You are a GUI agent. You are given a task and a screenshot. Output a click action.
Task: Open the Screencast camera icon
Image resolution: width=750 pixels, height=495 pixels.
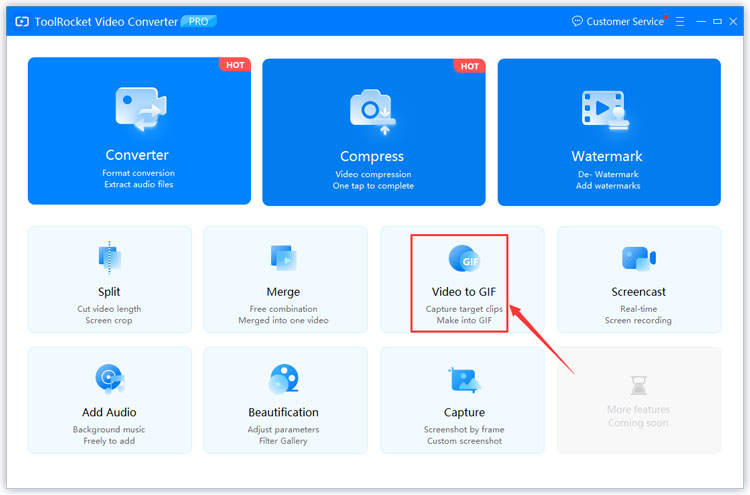(x=639, y=258)
